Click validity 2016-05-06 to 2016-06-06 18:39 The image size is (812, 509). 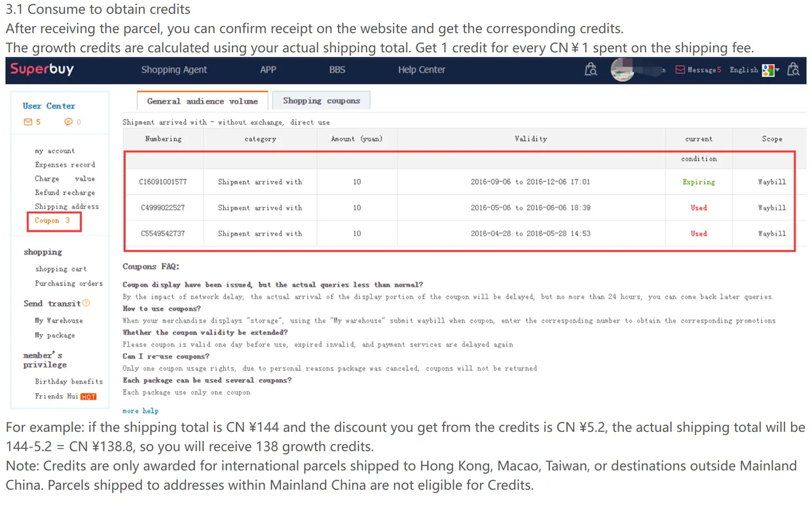tap(530, 207)
